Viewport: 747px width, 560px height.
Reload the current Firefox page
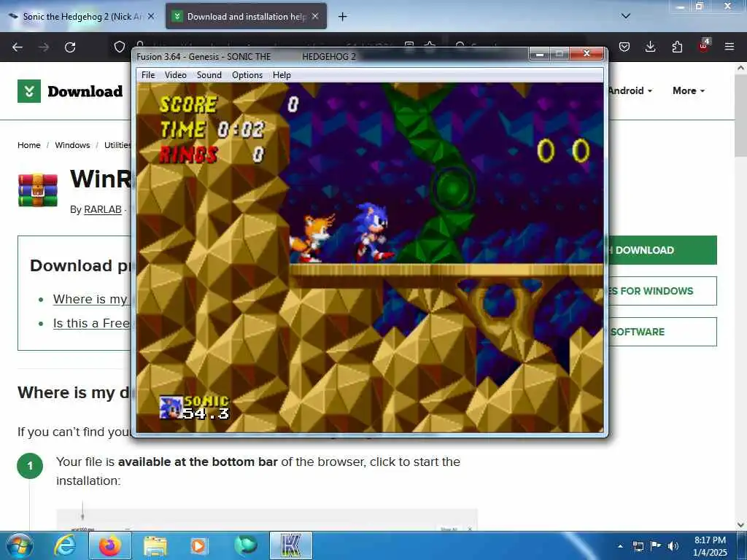(x=70, y=47)
